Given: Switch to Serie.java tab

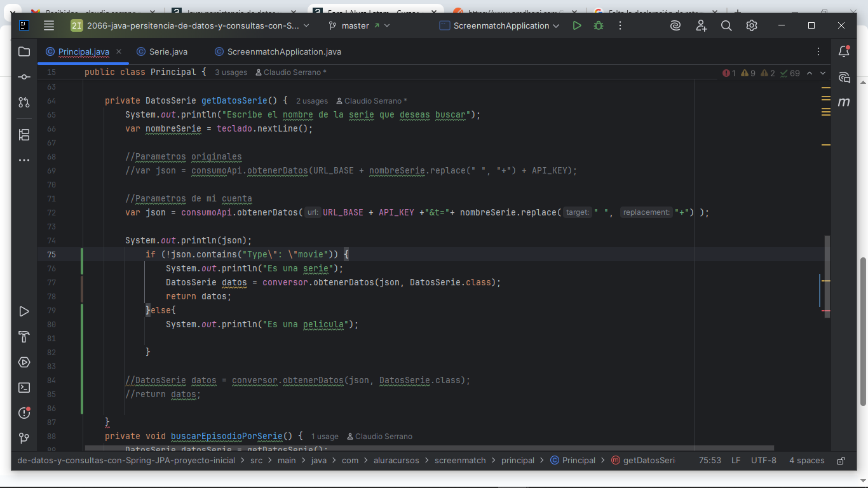Looking at the screenshot, I should 162,51.
